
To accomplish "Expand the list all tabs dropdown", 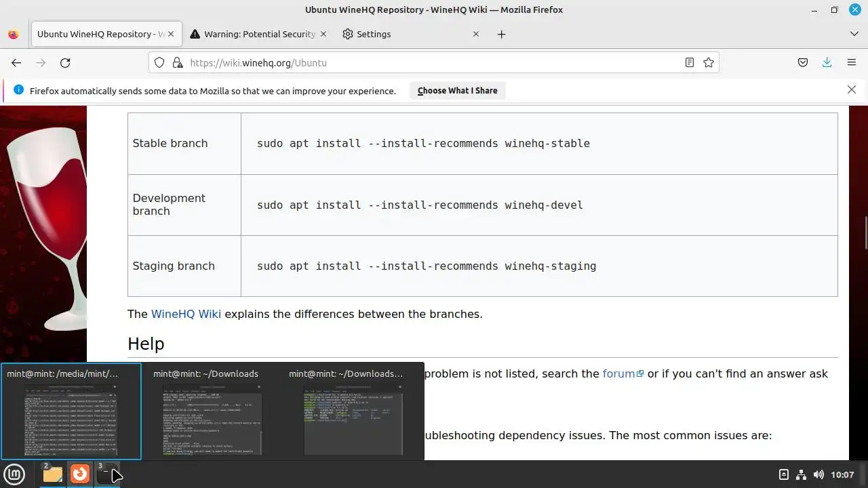I will coord(854,34).
